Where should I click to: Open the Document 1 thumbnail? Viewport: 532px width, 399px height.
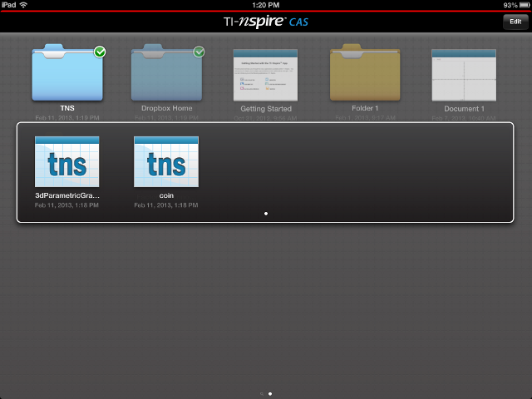click(464, 75)
